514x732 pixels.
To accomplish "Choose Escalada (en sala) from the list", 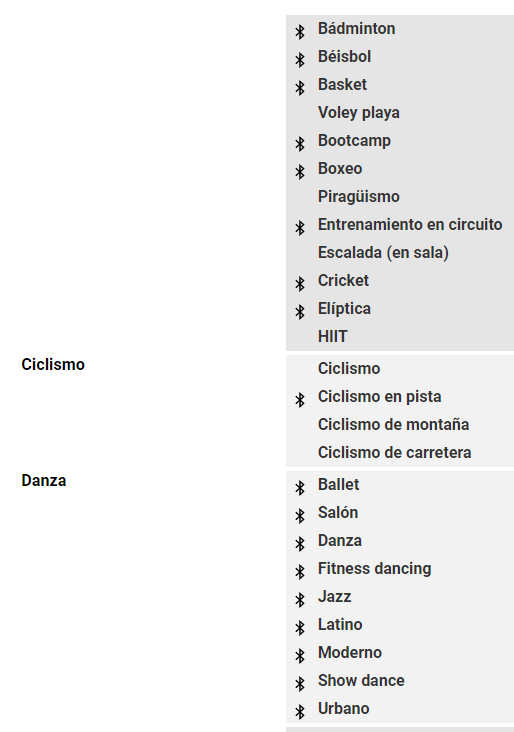I will 383,253.
